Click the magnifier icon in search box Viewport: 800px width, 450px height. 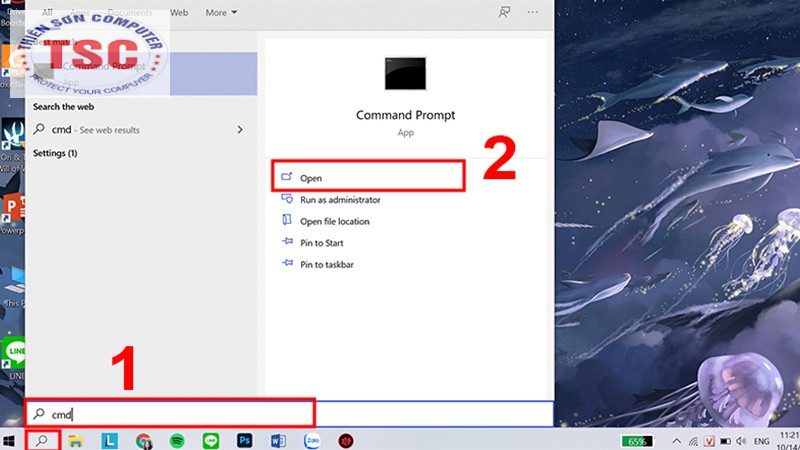click(39, 414)
